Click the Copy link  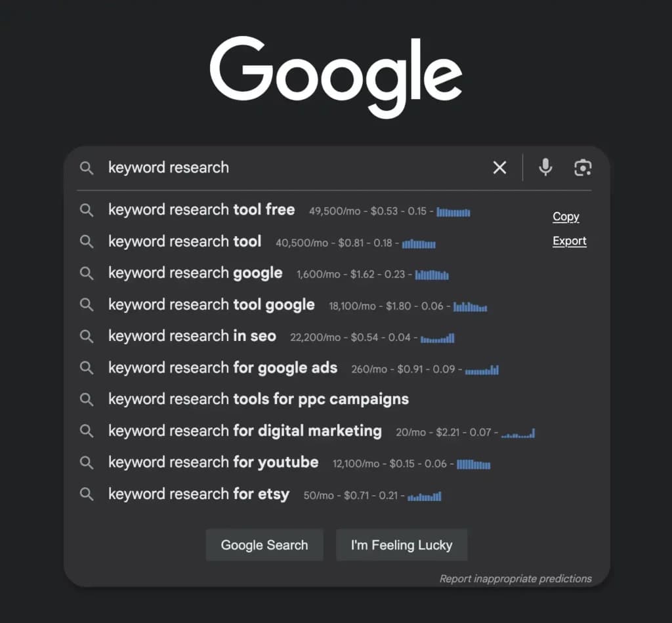pyautogui.click(x=566, y=217)
